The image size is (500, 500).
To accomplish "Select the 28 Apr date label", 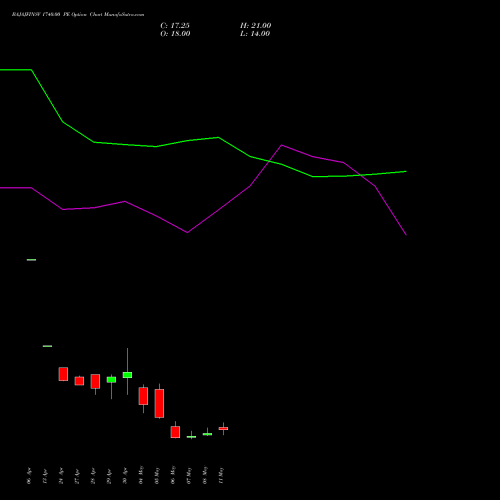I will click(93, 476).
